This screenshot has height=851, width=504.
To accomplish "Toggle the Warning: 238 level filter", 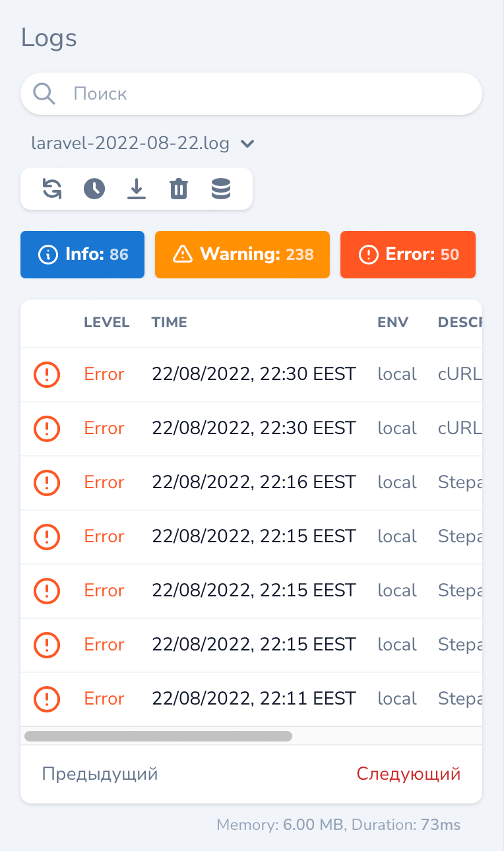I will (242, 255).
